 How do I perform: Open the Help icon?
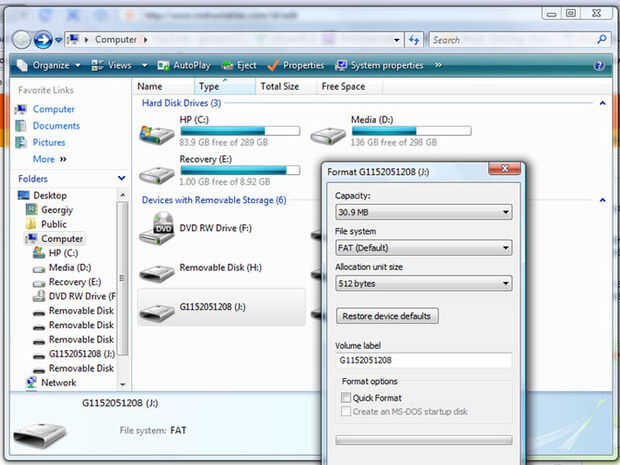[599, 65]
